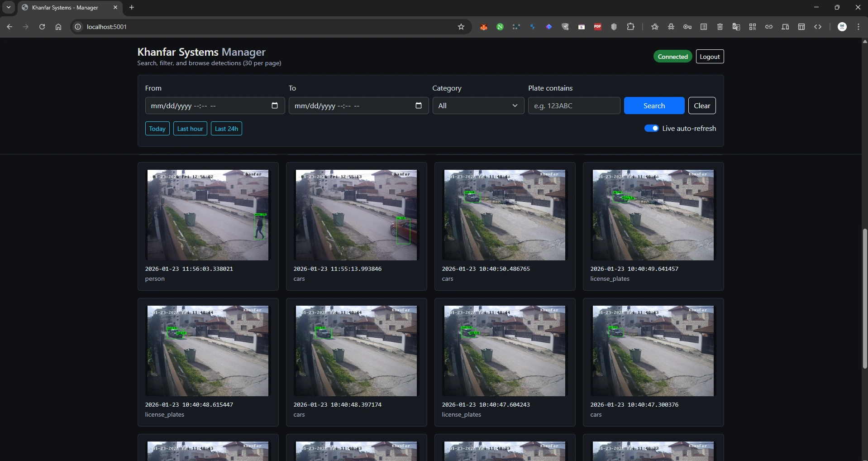Create QR code with the toolbar icon
Image resolution: width=868 pixels, height=461 pixels.
tap(753, 27)
